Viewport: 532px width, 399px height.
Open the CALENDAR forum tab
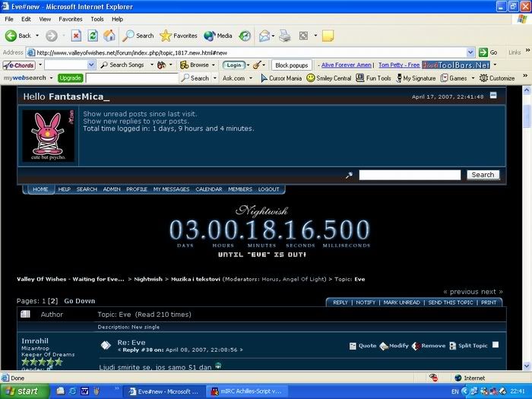209,189
